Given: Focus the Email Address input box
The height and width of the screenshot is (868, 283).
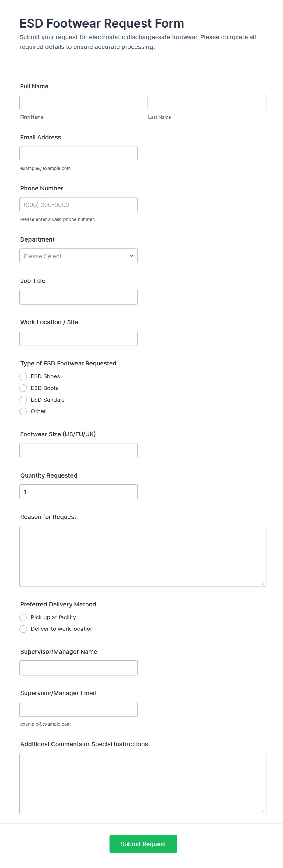Looking at the screenshot, I should coord(79,154).
